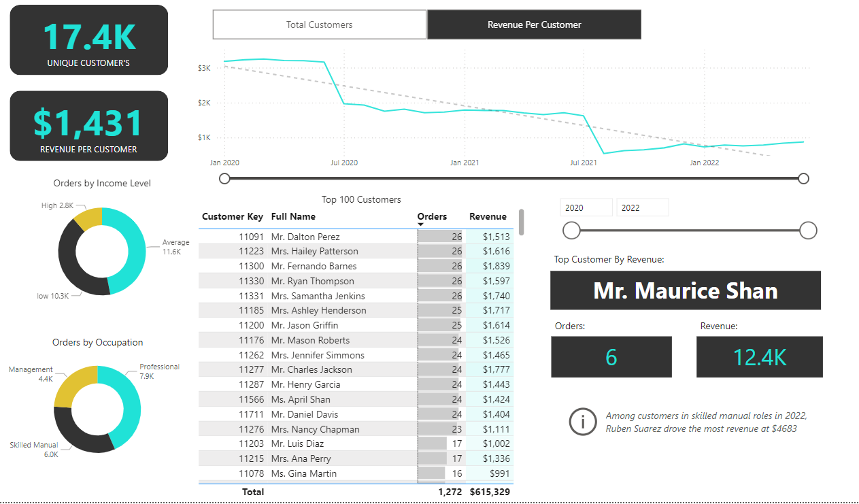Click the 2022 end year input box

642,207
